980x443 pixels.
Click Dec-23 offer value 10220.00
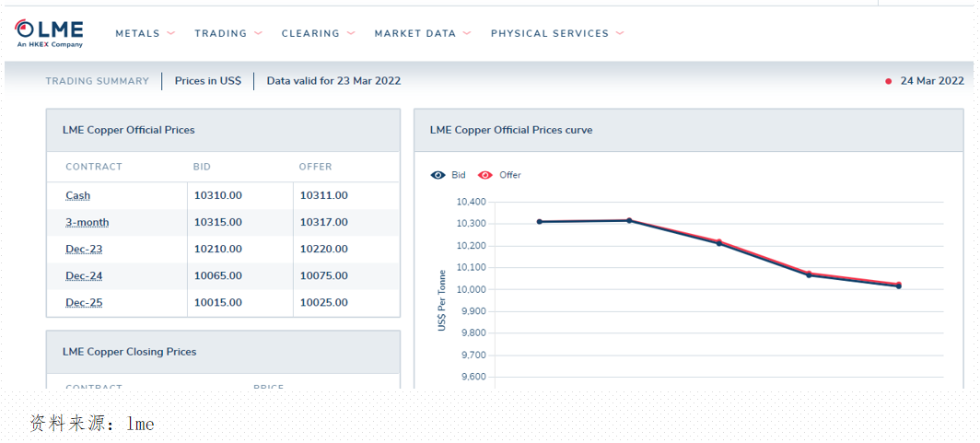[324, 250]
